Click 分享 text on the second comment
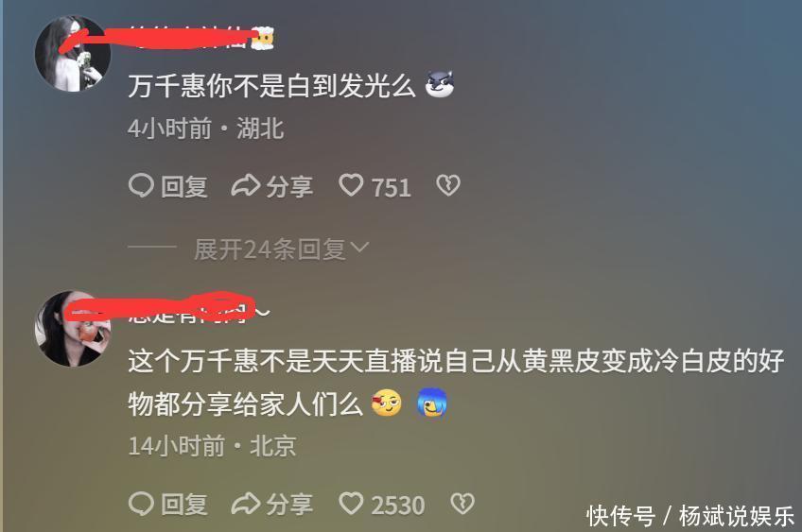This screenshot has height=532, width=802. pyautogui.click(x=289, y=505)
